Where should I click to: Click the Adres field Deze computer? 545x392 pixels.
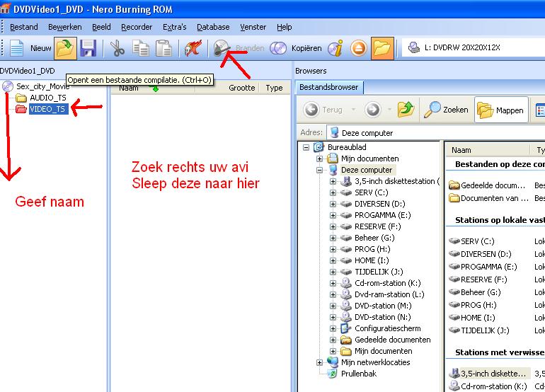(x=436, y=133)
